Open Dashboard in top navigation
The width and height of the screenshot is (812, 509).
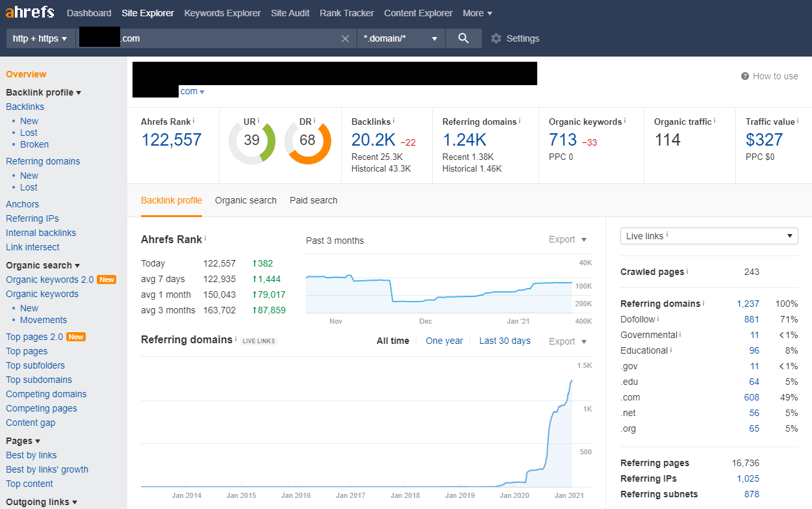coord(89,13)
